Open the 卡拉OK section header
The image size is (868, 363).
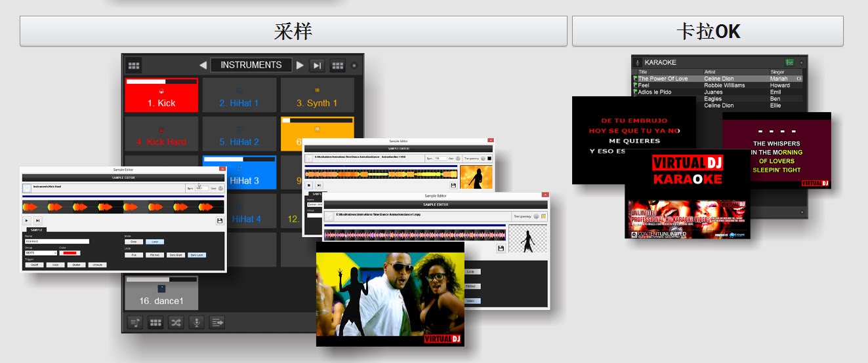pyautogui.click(x=707, y=31)
